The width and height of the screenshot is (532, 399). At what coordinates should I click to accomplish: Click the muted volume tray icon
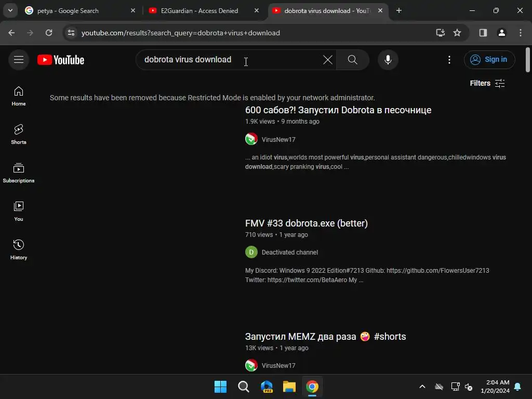[469, 387]
